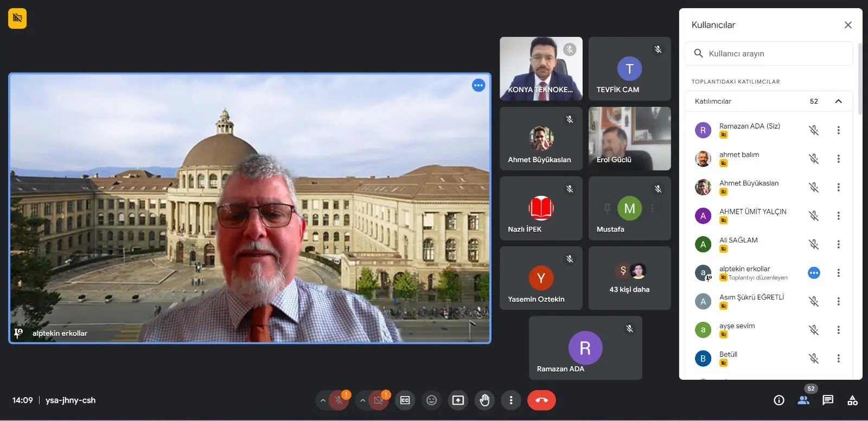This screenshot has width=868, height=421.
Task: Click the '43 kişi daha' tile
Action: pyautogui.click(x=629, y=278)
